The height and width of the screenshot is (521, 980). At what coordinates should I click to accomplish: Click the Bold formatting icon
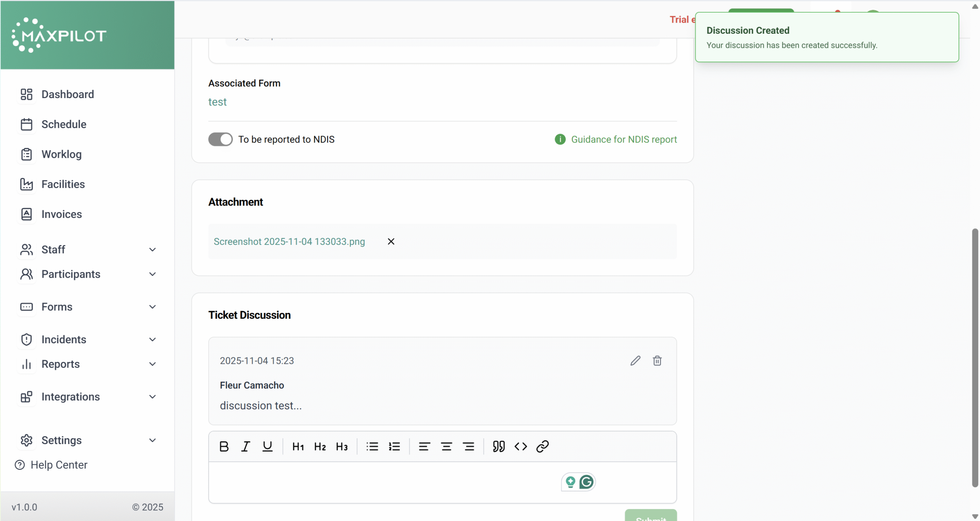tap(224, 446)
